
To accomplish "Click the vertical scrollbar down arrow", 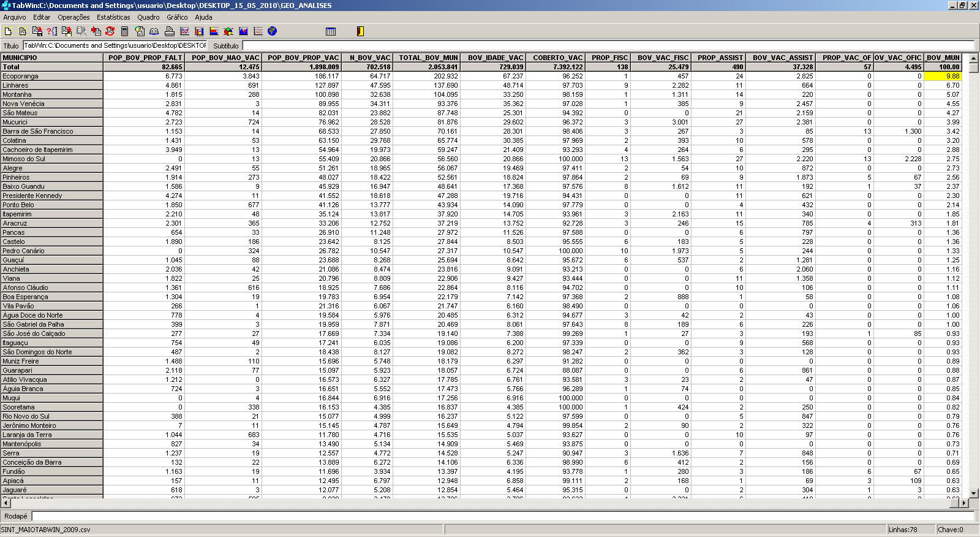I will (974, 493).
